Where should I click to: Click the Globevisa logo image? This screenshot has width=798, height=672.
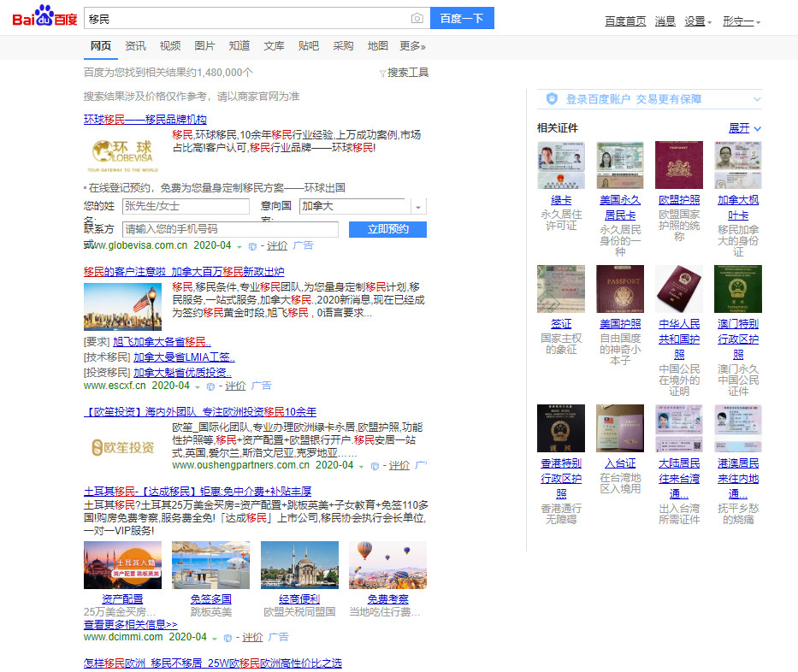tap(122, 156)
